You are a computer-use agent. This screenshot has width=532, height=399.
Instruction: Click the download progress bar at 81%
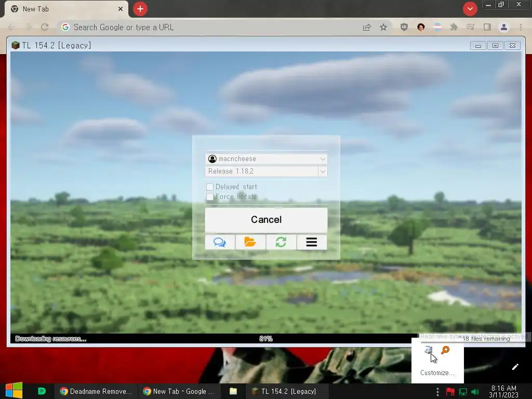tap(266, 339)
